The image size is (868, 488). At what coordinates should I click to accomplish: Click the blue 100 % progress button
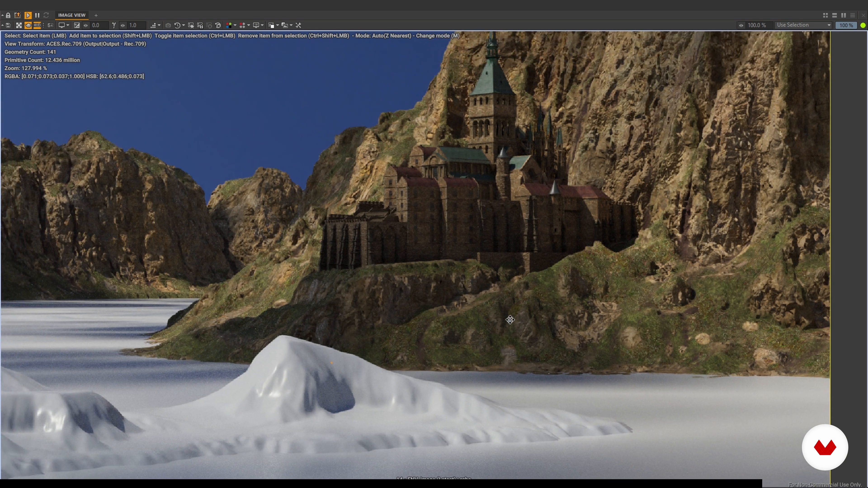[846, 25]
